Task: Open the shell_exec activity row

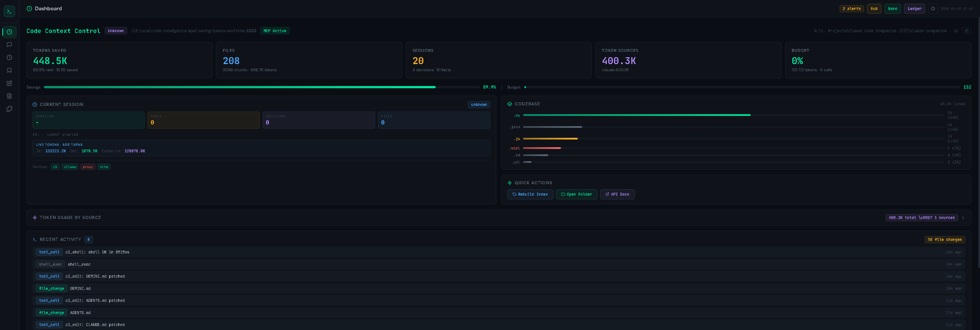Action: click(499, 264)
